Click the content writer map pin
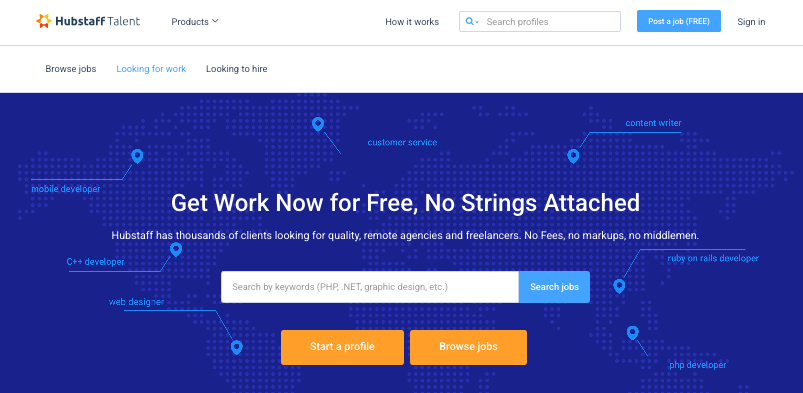Viewport: 803px width, 393px height. pos(573,156)
